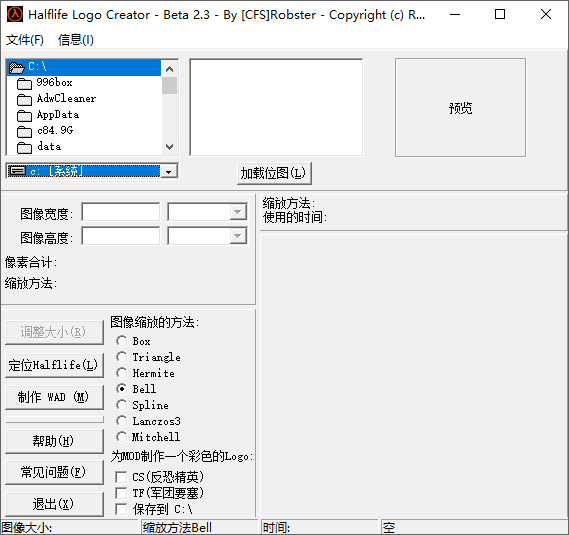Maximize the Halflife Logo Creator window
The image size is (569, 535).
point(500,15)
